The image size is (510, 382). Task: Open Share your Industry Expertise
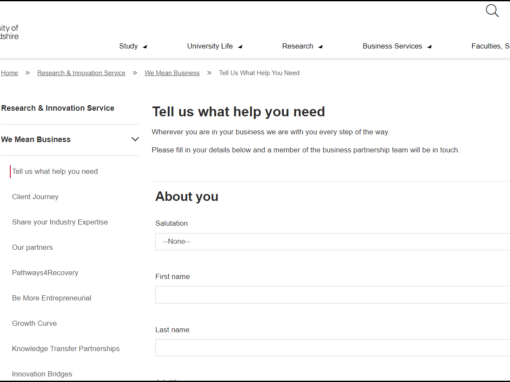60,222
